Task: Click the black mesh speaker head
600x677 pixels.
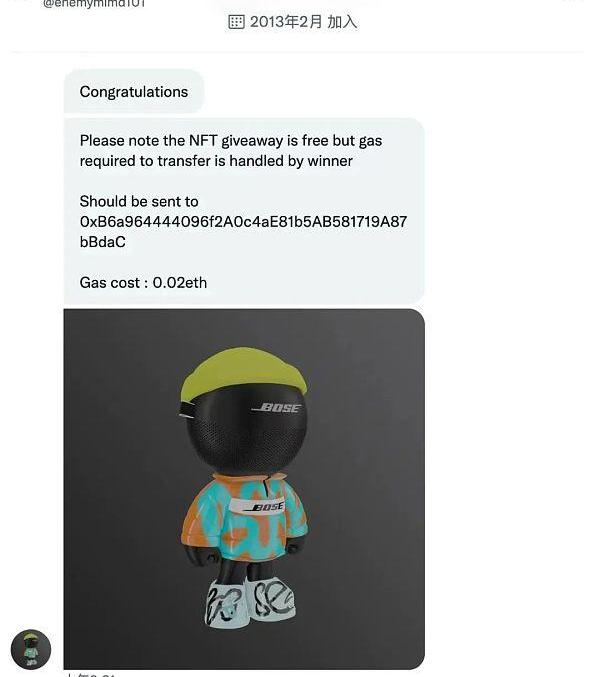Action: (247, 430)
